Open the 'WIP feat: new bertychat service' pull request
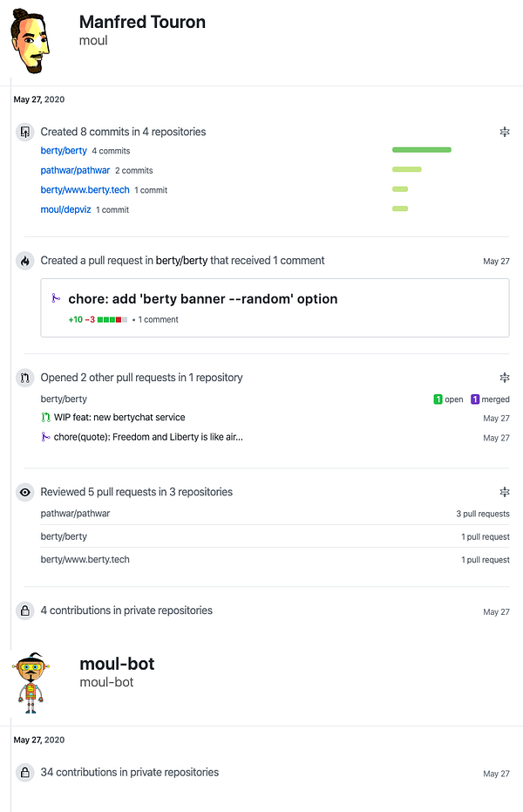 pos(119,418)
